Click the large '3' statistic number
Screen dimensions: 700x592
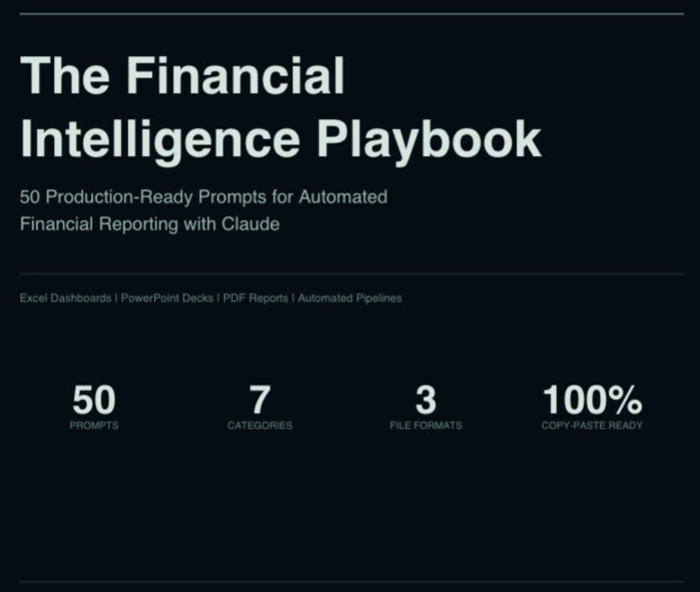425,400
